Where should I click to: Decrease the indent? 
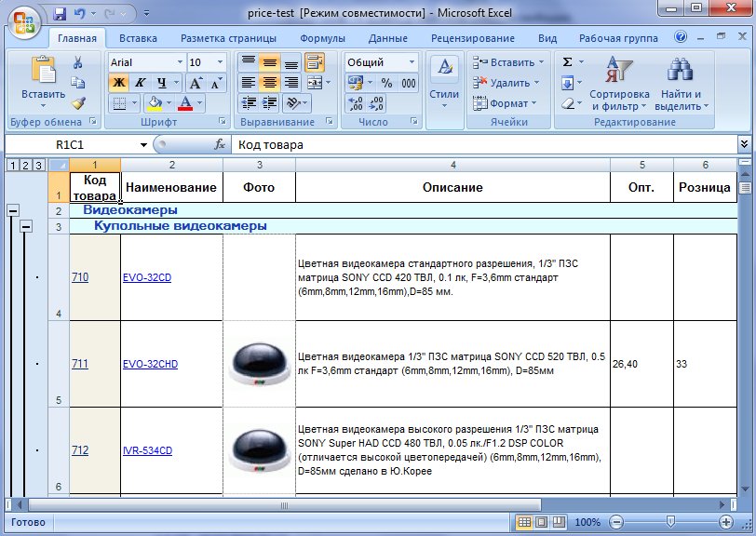tap(249, 103)
